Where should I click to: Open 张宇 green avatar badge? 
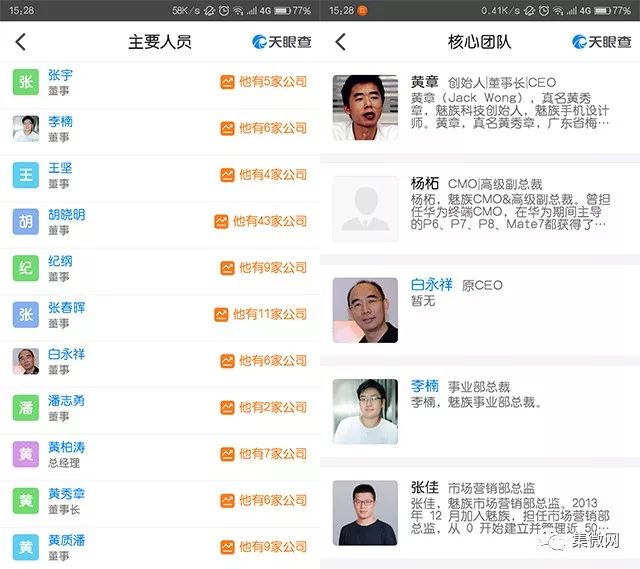26,82
